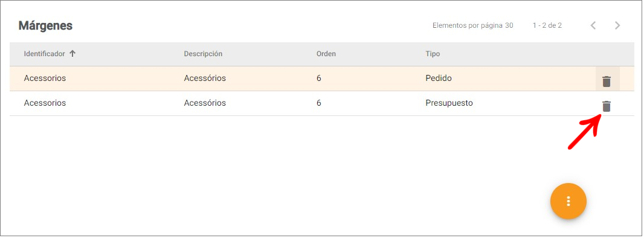Click Pedido type cell

[439, 78]
